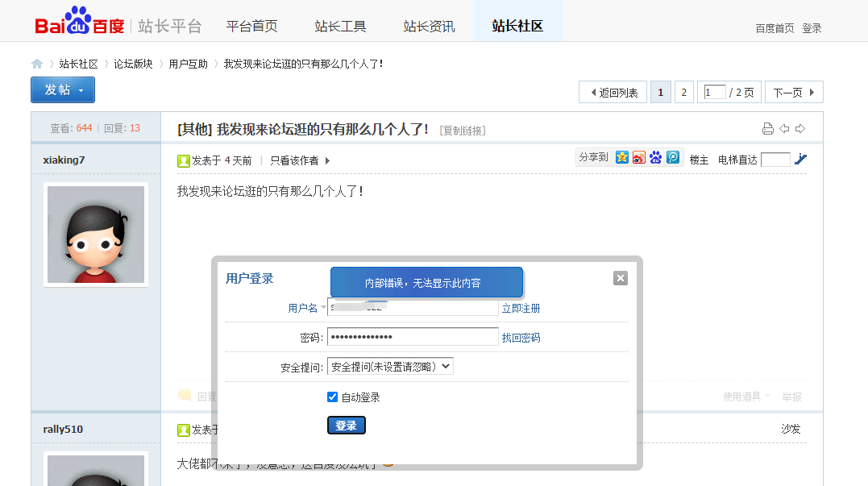Go to home via breadcrumb house icon
This screenshot has height=486, width=868.
[x=37, y=64]
